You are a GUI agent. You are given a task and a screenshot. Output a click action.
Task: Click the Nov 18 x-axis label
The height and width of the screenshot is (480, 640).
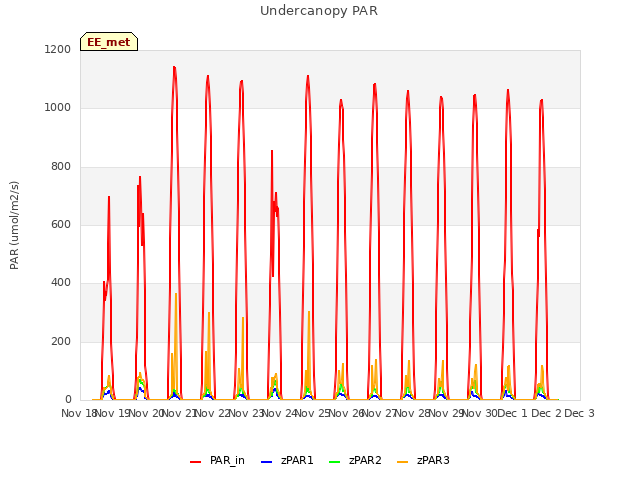point(78,413)
